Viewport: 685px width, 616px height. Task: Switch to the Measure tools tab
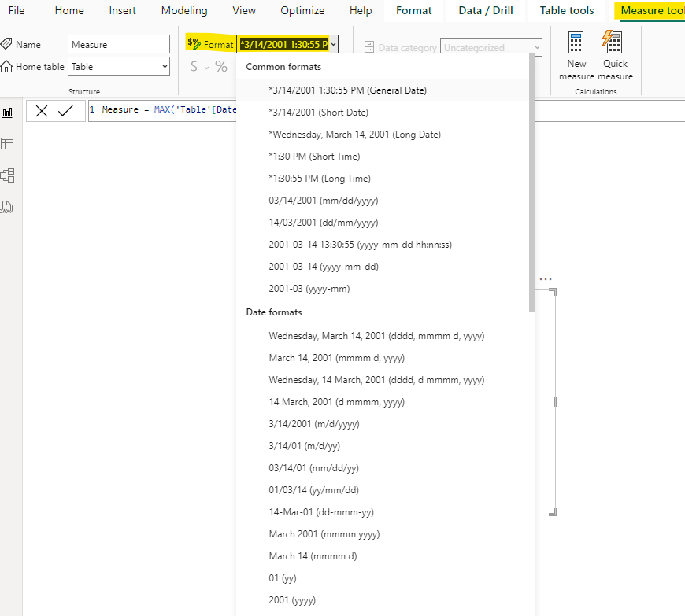(x=651, y=10)
